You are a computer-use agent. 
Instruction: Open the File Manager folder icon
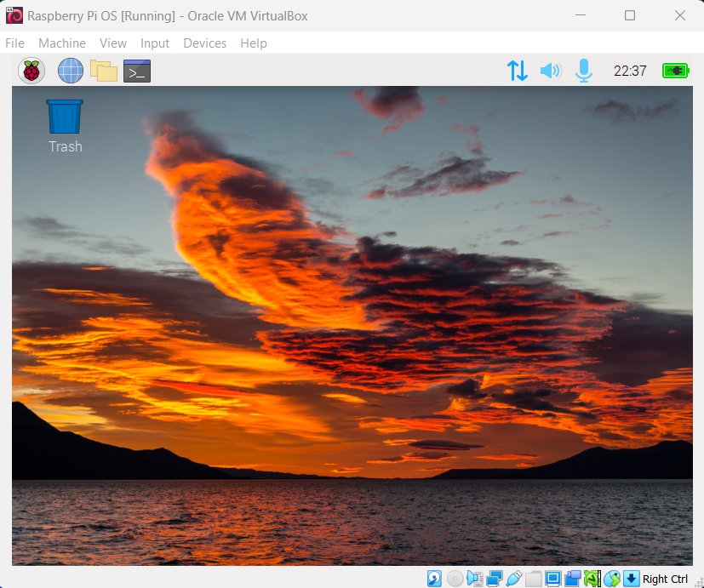pos(104,71)
